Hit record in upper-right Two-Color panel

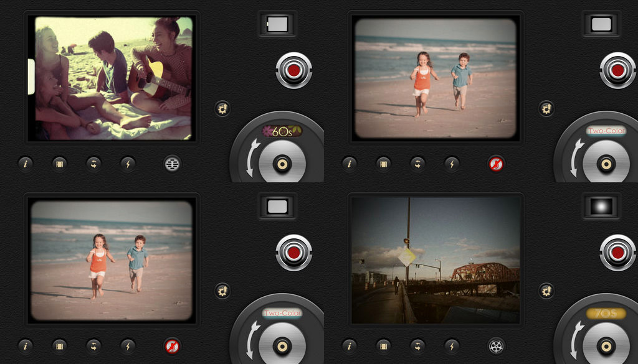click(617, 70)
